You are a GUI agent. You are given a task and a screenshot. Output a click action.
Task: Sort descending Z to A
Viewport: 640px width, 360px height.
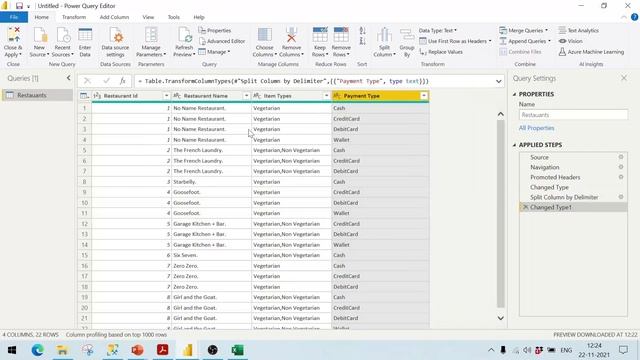coord(362,41)
